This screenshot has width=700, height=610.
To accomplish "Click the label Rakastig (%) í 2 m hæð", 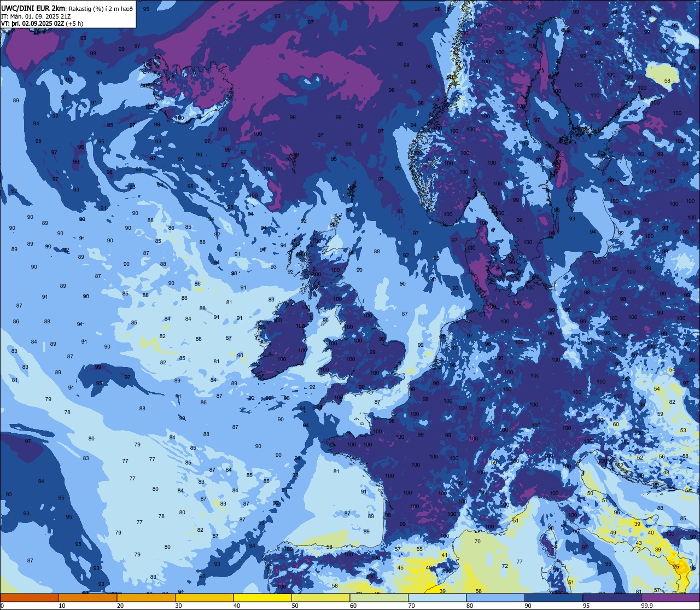I will [100, 8].
